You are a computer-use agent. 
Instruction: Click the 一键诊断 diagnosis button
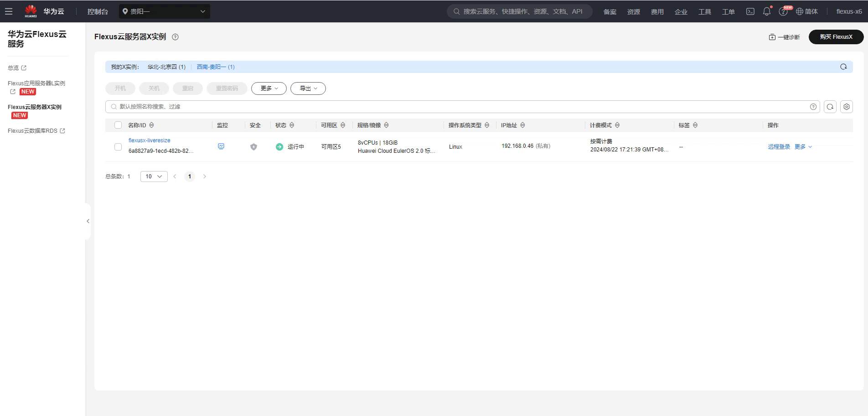click(x=784, y=37)
